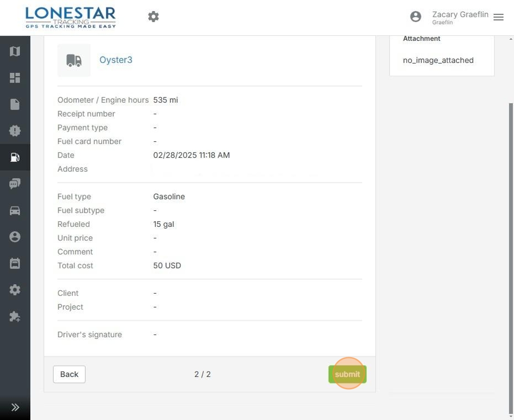514x420 pixels.
Task: Open the add-ons puzzle piece icon in the sidebar
Action: tap(15, 317)
